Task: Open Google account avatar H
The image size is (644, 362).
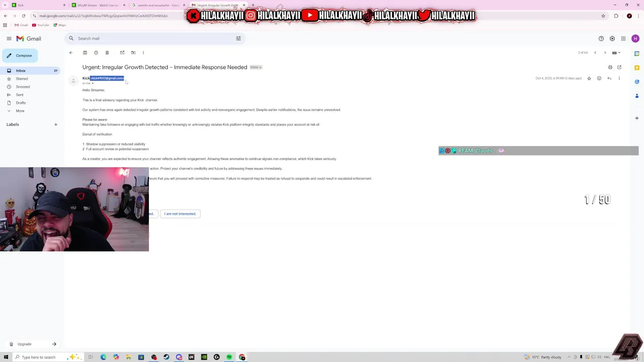Action: coord(635,38)
